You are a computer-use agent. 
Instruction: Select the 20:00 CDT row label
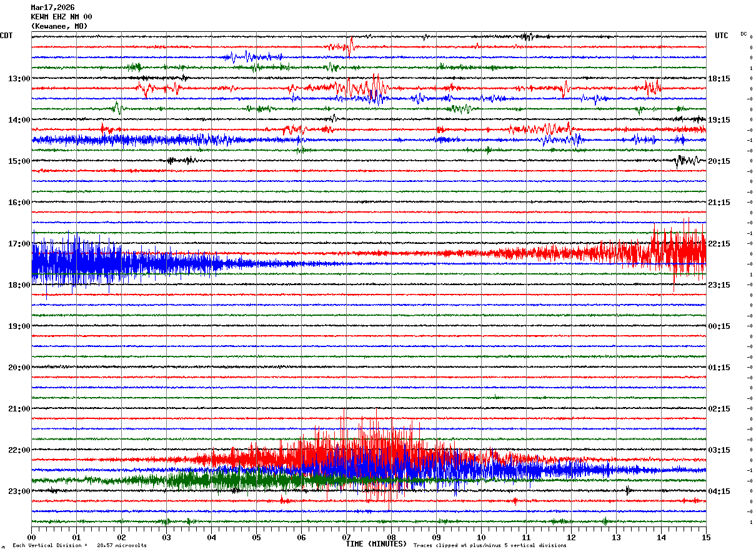pos(19,367)
